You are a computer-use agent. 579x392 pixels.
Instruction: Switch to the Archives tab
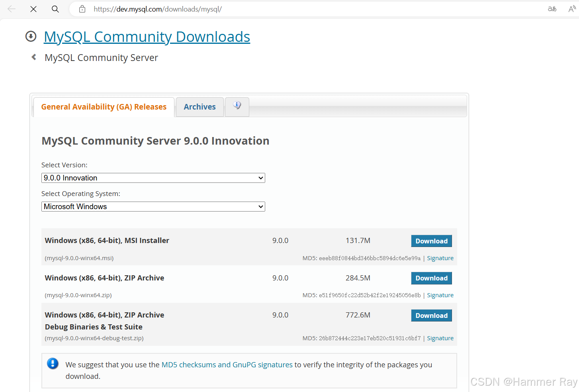[x=200, y=107]
